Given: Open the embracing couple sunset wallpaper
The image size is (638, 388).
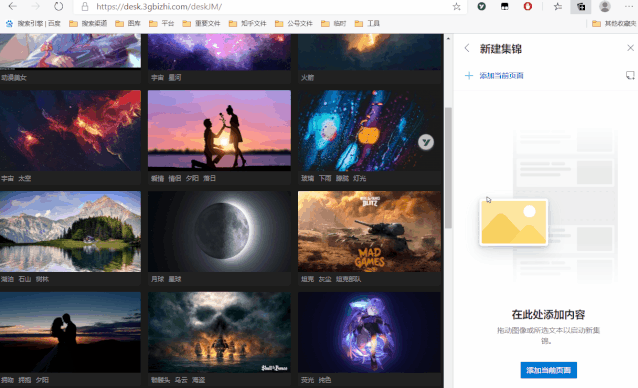Looking at the screenshot, I should pyautogui.click(x=70, y=332).
